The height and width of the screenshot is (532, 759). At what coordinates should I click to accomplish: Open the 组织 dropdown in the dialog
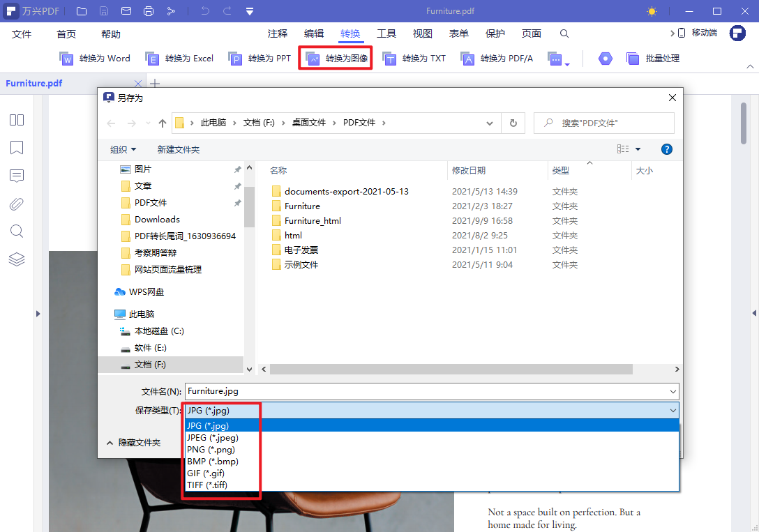pyautogui.click(x=123, y=149)
